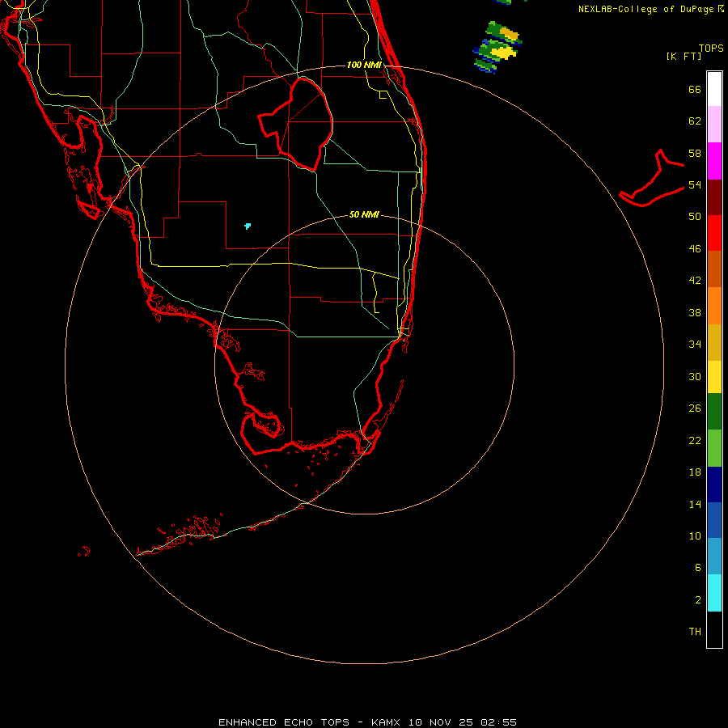Click the medium blue 18 kft swatch
This screenshot has width=728, height=728.
click(x=714, y=520)
